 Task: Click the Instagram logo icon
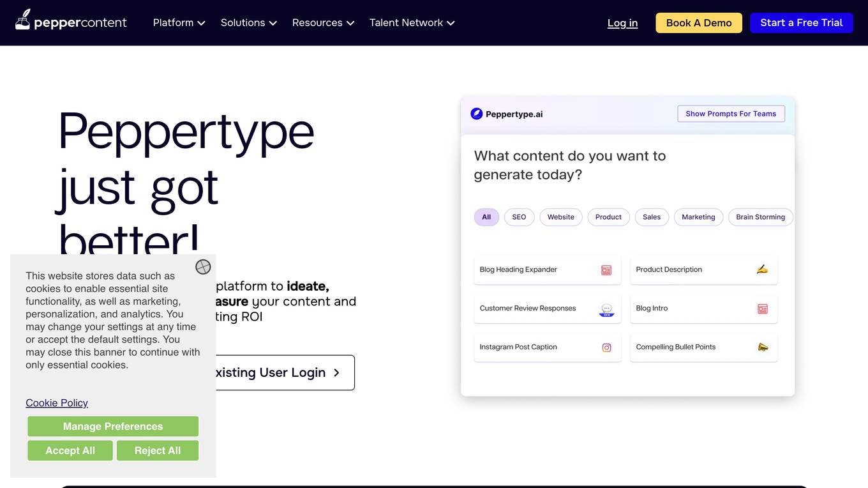606,347
